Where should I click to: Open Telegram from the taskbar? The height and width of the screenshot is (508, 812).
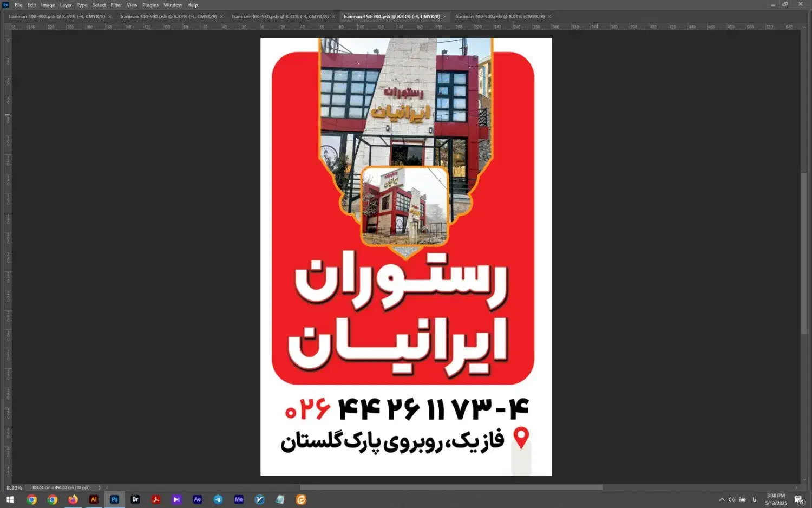pyautogui.click(x=218, y=499)
